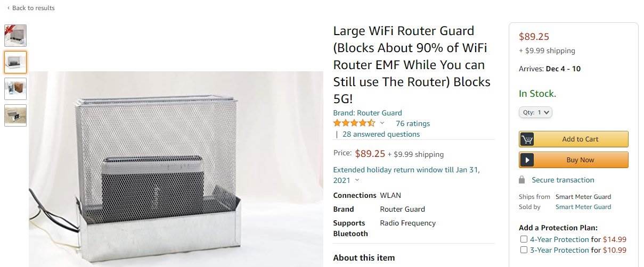The image size is (644, 267).
Task: Click the main product image of router guard
Action: pyautogui.click(x=176, y=169)
